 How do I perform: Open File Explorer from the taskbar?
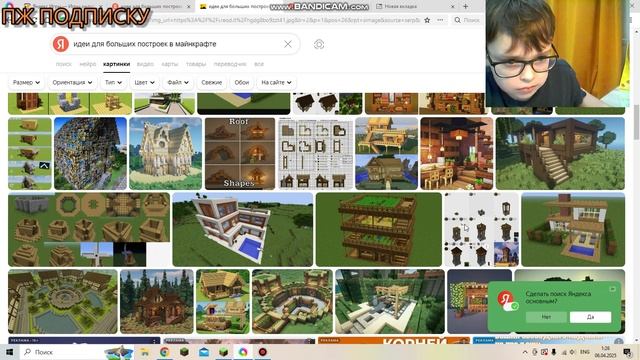(x=144, y=352)
